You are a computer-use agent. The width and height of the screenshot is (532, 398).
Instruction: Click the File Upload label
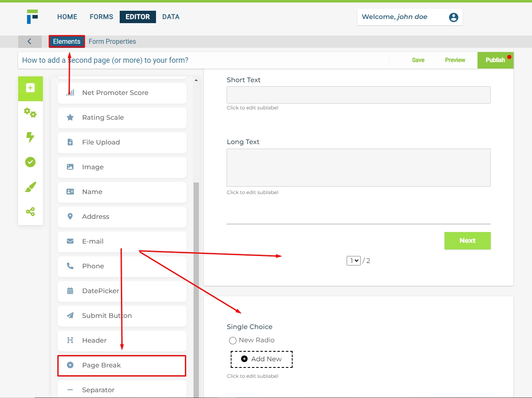click(101, 142)
